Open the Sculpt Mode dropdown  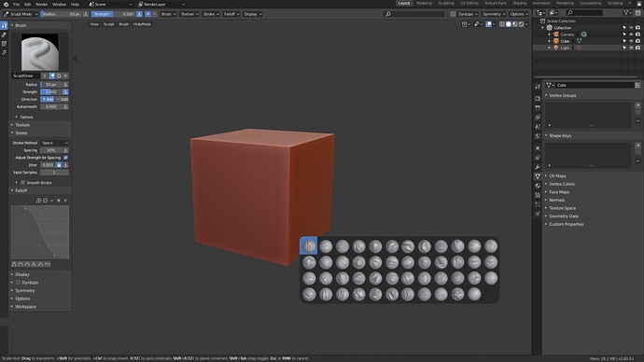tap(21, 14)
